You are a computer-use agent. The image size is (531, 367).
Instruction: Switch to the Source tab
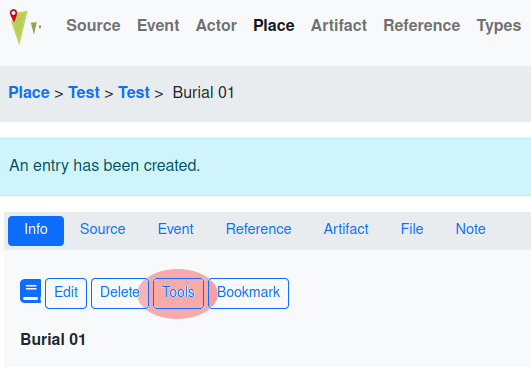pos(103,229)
